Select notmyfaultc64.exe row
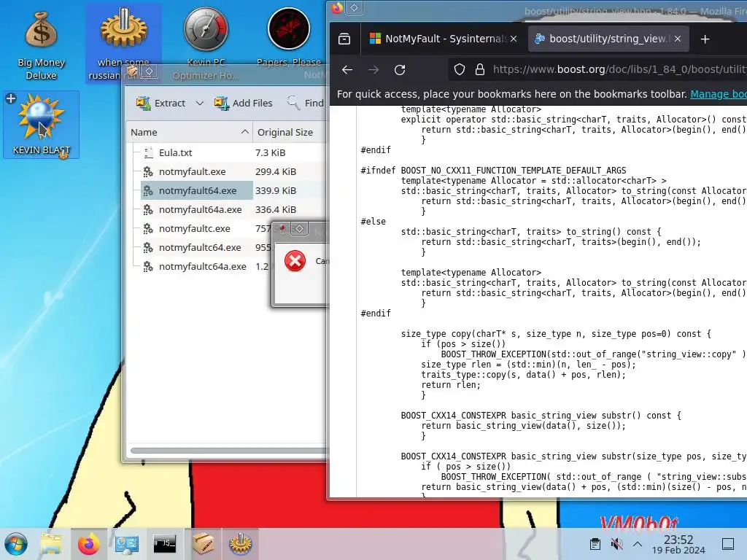This screenshot has width=747, height=560. pyautogui.click(x=200, y=248)
